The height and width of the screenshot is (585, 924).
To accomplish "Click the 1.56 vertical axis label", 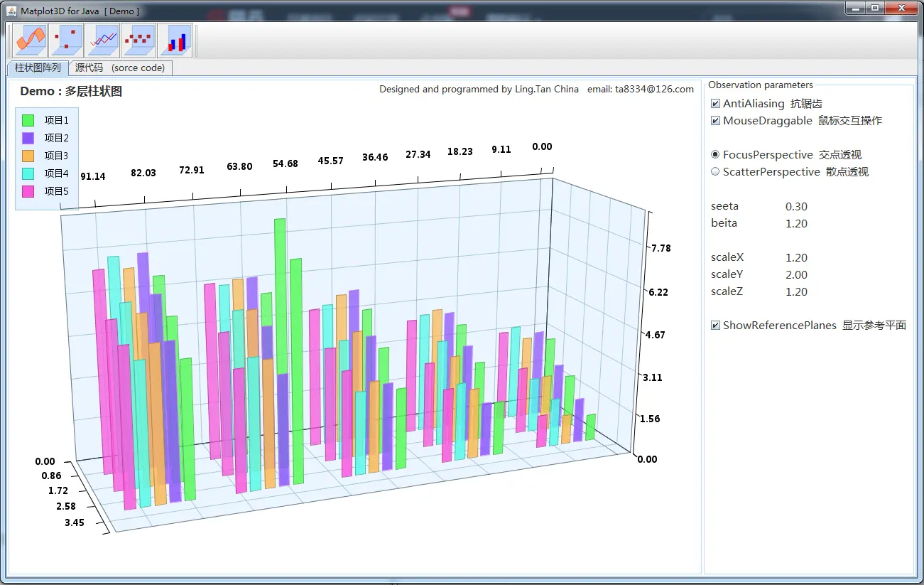I will tap(650, 419).
